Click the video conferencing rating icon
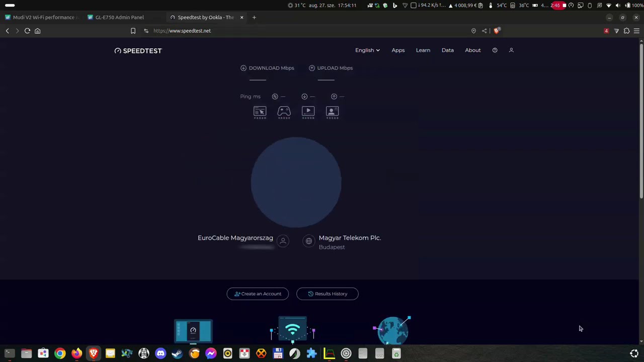Image resolution: width=644 pixels, height=362 pixels. [332, 112]
